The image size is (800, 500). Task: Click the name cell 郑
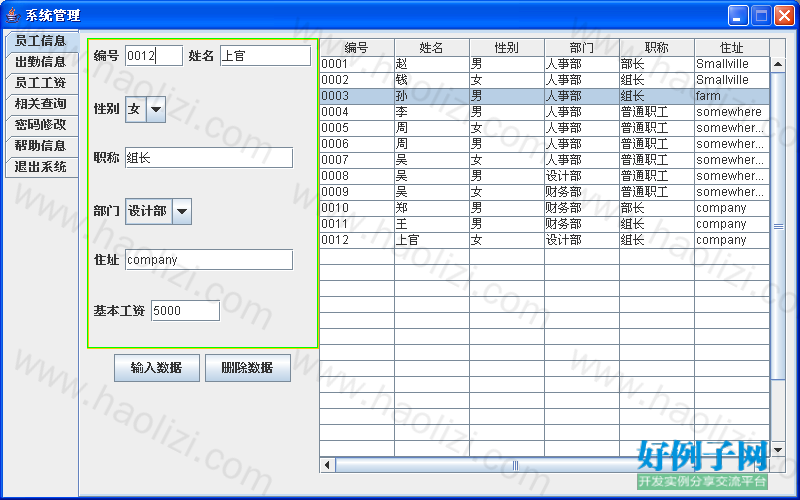(432, 208)
